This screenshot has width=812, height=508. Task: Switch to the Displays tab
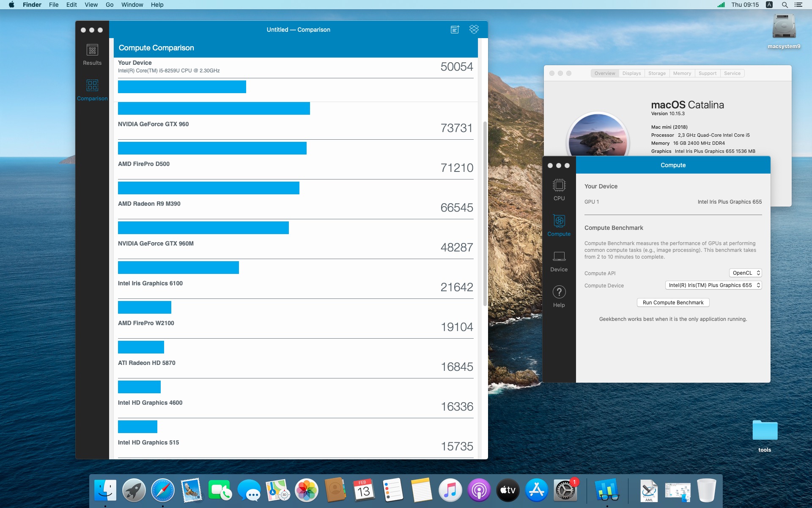(631, 73)
